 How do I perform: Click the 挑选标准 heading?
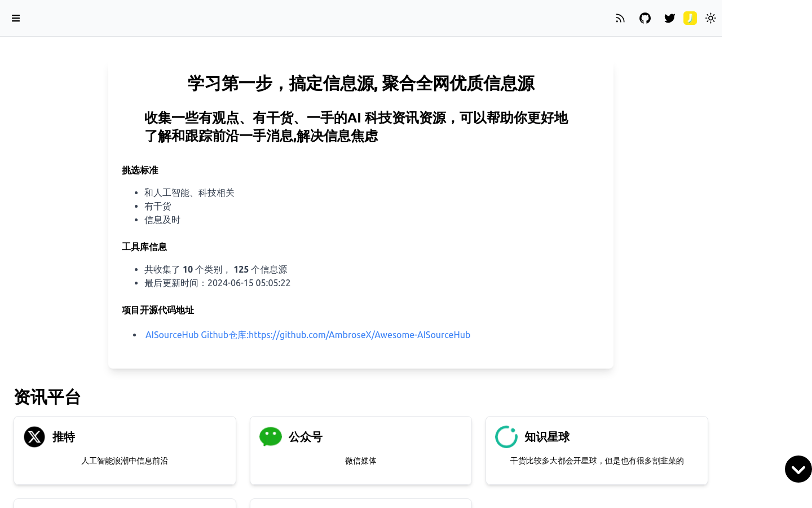(140, 170)
